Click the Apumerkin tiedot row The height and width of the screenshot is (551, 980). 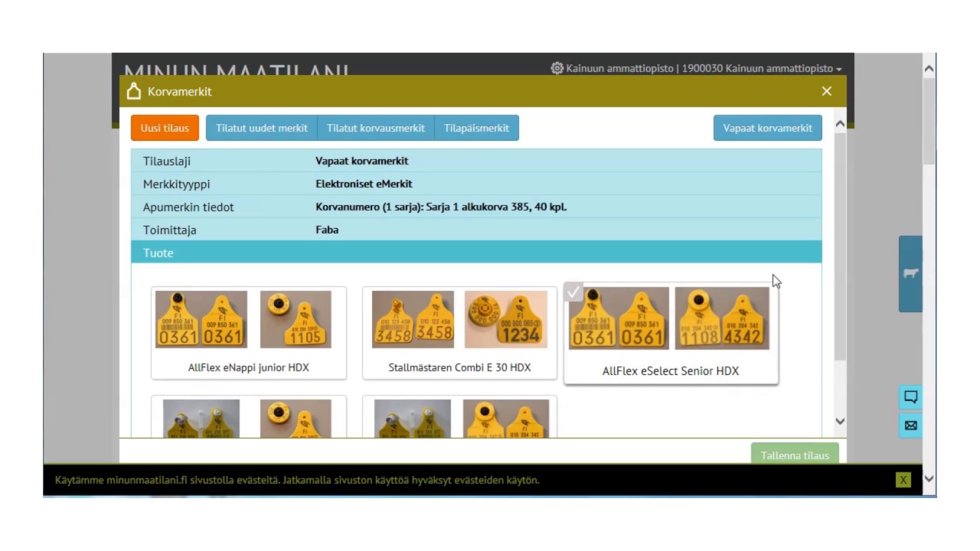pos(476,207)
